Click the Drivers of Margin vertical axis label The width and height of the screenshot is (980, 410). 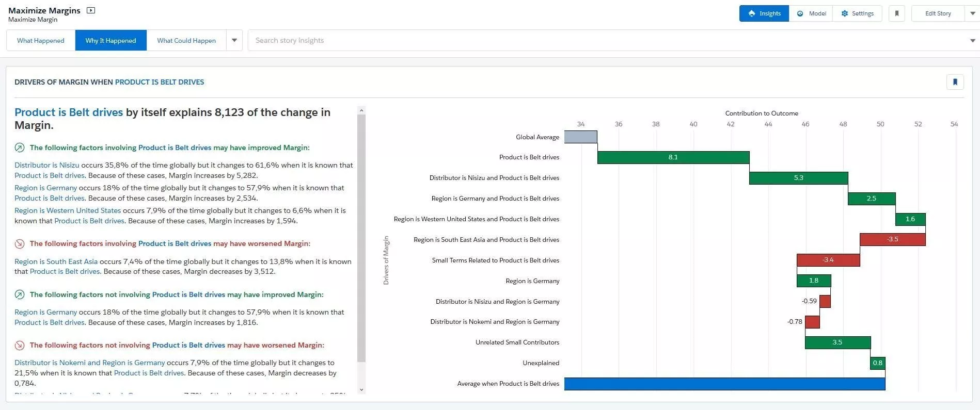pyautogui.click(x=386, y=260)
